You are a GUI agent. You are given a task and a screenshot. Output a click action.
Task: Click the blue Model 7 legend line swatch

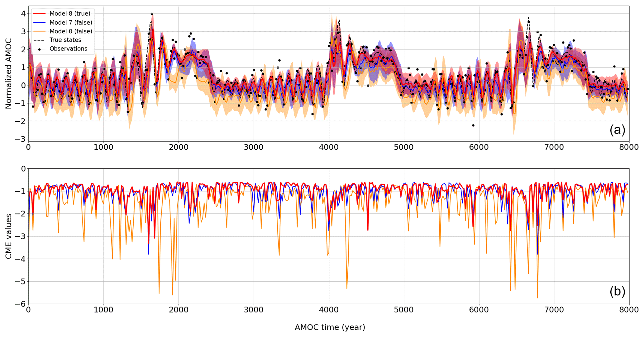click(39, 22)
